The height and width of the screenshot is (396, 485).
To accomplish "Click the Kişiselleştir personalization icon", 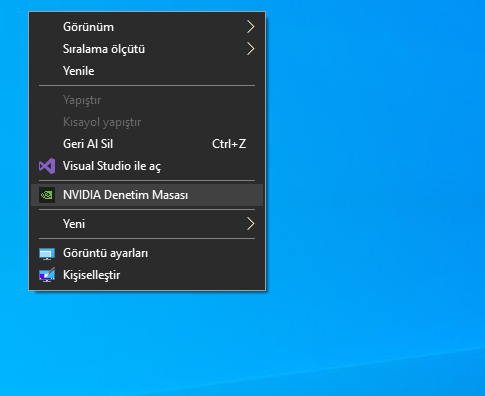I will click(47, 275).
